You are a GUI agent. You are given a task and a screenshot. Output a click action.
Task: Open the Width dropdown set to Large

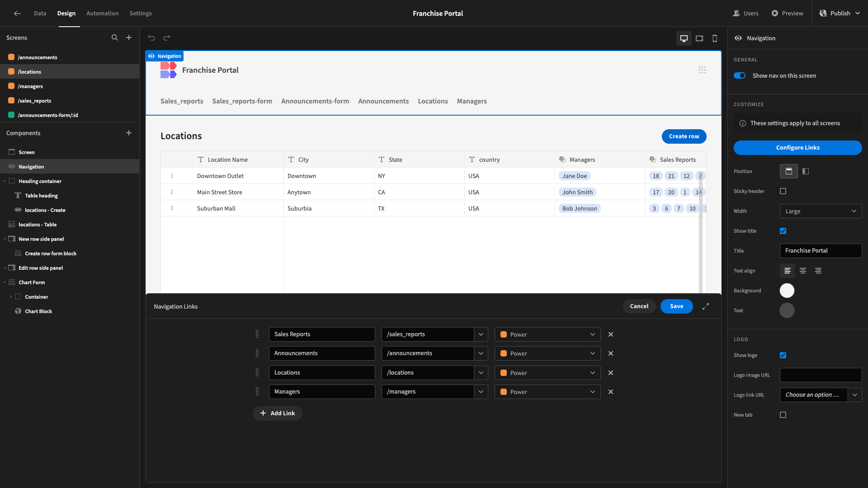tap(821, 211)
